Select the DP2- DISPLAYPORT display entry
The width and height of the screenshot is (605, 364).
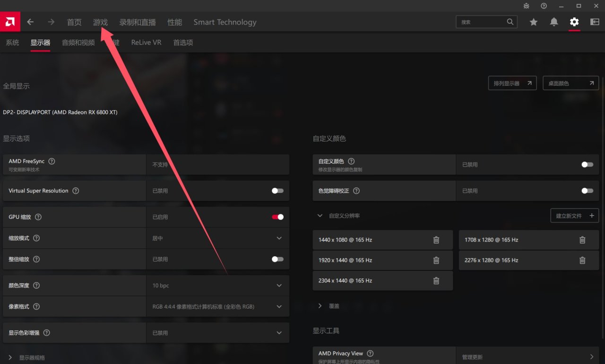pos(60,113)
